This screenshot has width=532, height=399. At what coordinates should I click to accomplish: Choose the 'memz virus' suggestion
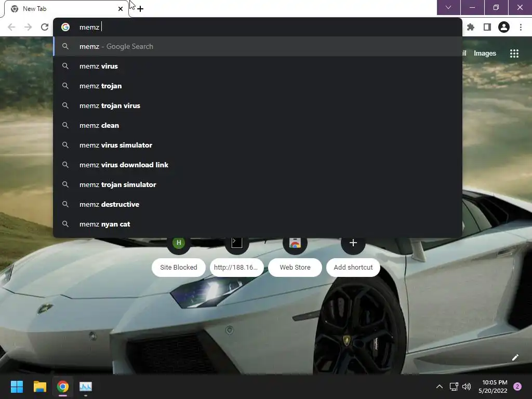point(258,66)
